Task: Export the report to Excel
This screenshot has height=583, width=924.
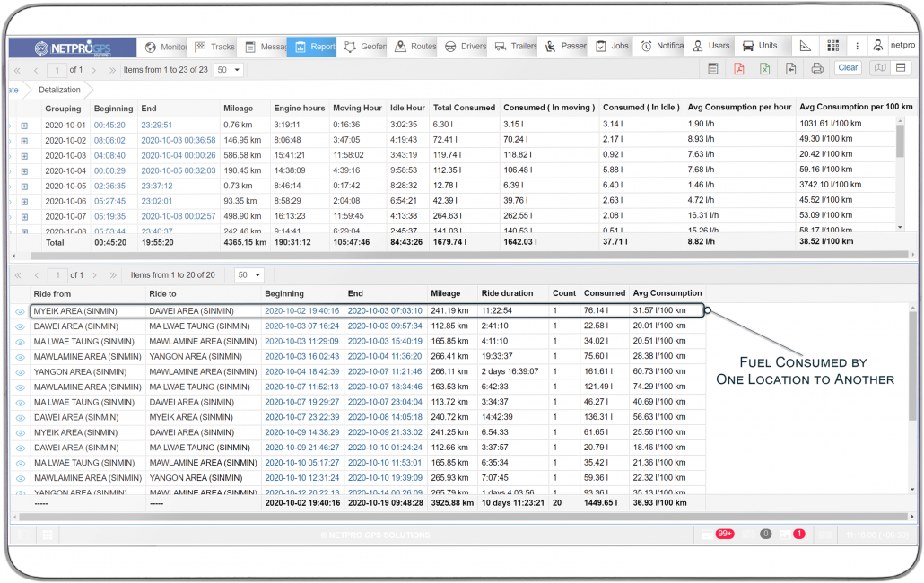Action: click(763, 67)
